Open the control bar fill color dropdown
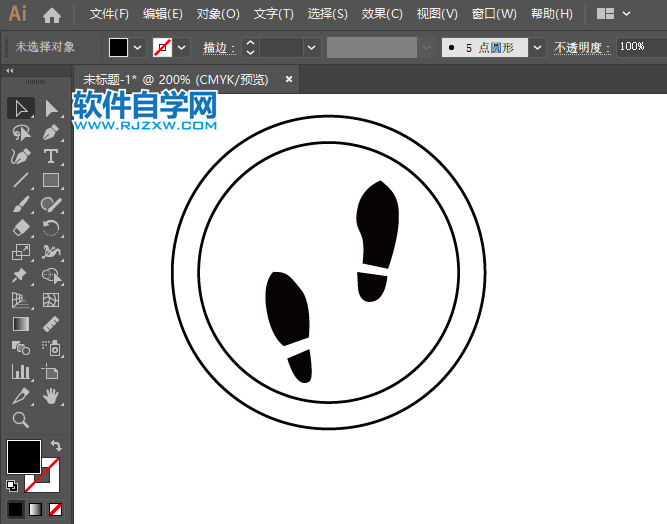This screenshot has width=667, height=524. 138,48
